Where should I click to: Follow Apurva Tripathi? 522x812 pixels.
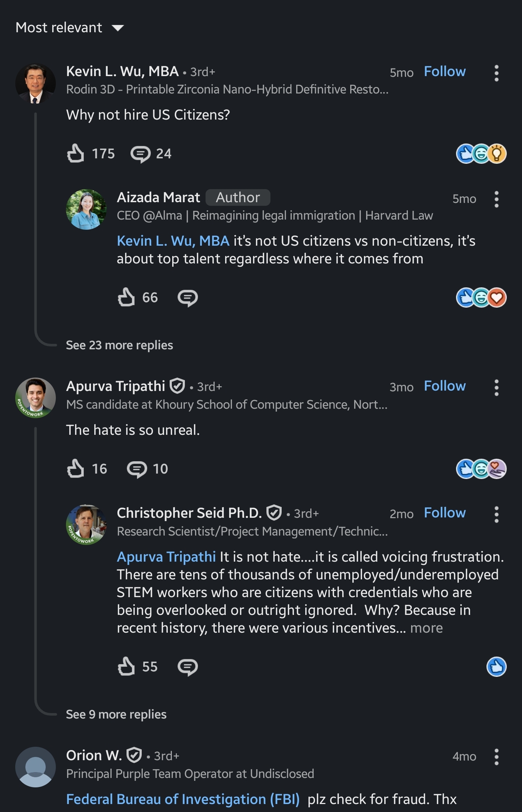click(445, 386)
